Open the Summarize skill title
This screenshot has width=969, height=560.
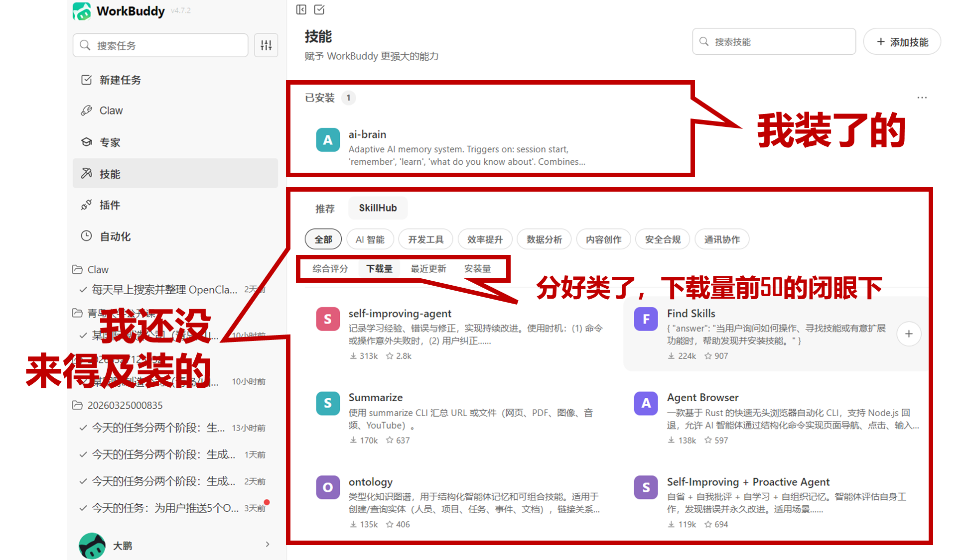click(x=375, y=398)
